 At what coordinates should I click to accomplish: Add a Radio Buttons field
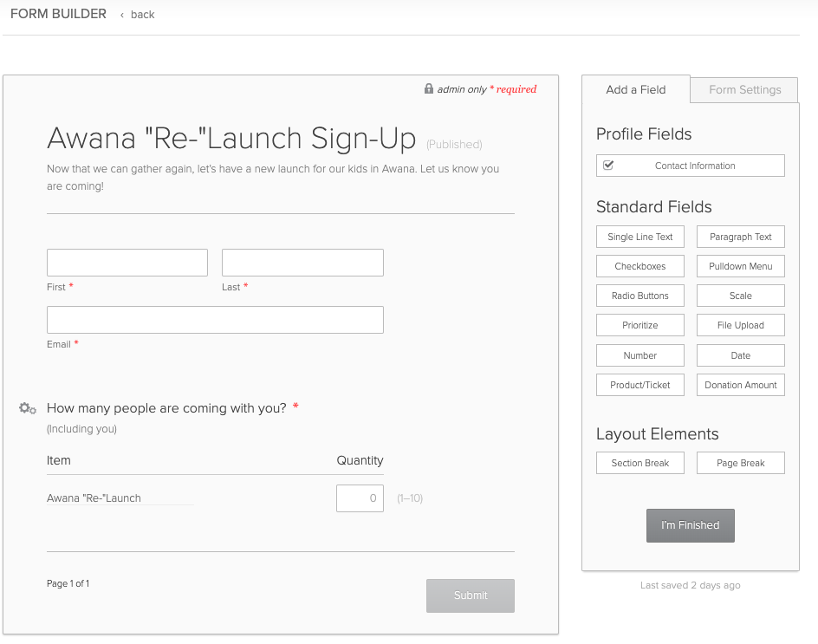[640, 296]
